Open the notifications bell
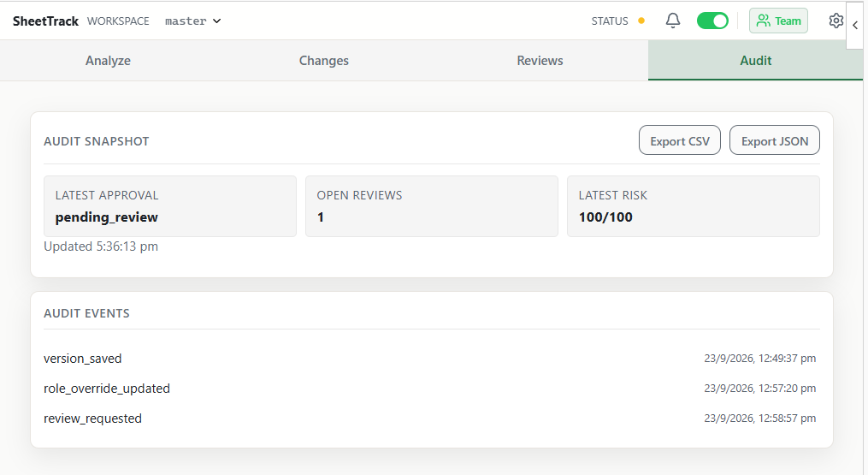The width and height of the screenshot is (868, 475). 672,21
